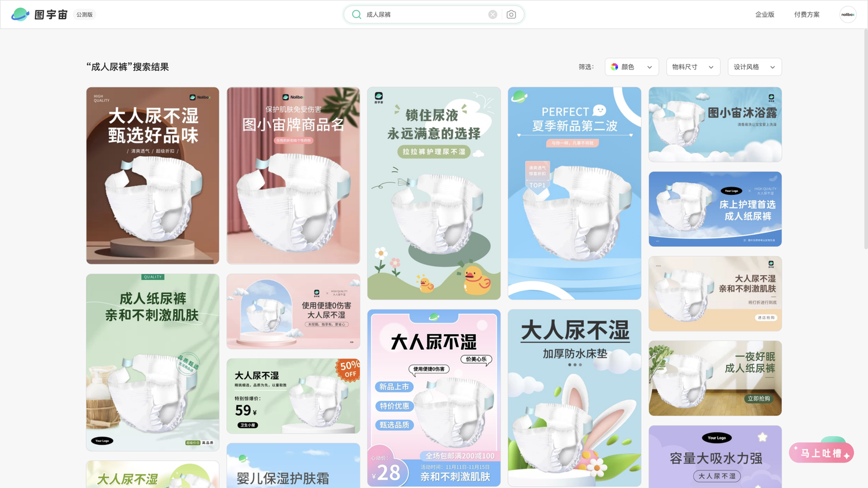Expand the 设计风格 filter dropdown
The height and width of the screenshot is (488, 868).
[755, 67]
